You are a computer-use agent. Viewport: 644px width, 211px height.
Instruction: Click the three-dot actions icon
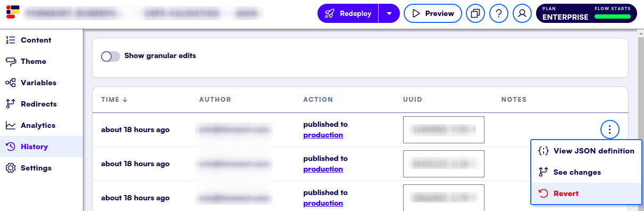(x=610, y=129)
